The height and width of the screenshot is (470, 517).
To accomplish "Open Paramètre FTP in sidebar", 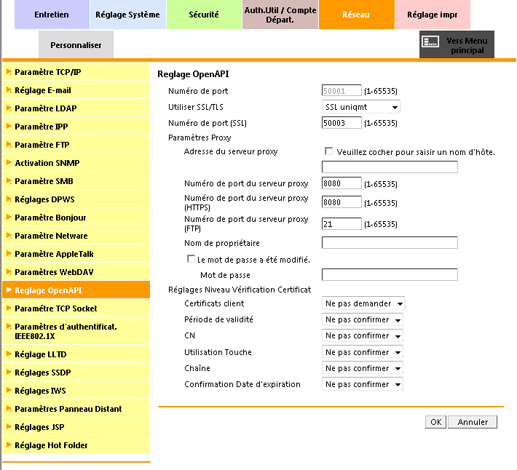I will [x=76, y=145].
